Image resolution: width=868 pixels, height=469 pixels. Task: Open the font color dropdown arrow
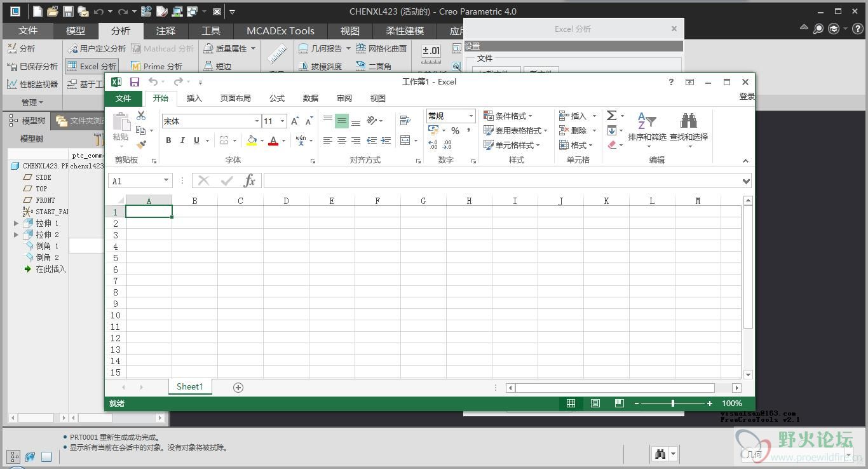tap(283, 141)
